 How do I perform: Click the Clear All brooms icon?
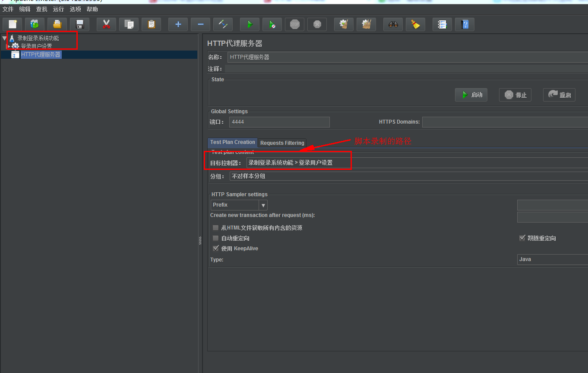point(366,24)
